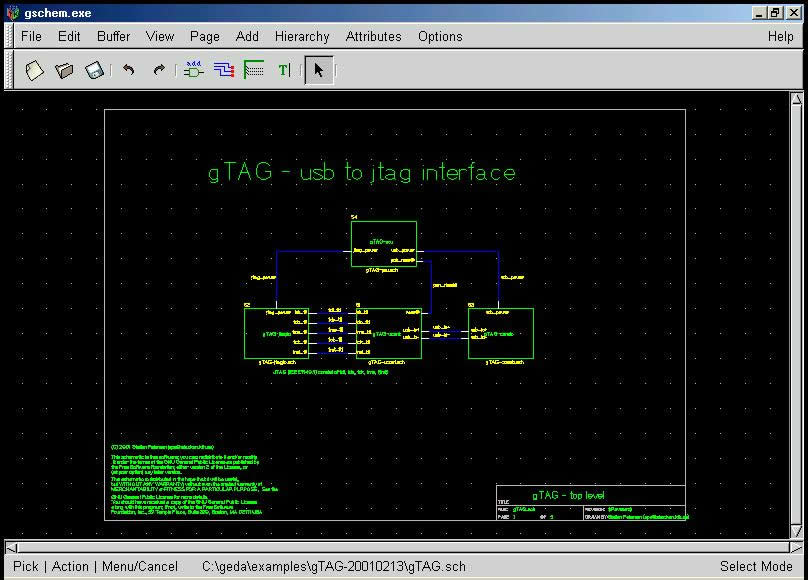Image resolution: width=808 pixels, height=580 pixels.
Task: Open the Buffer menu
Action: [x=113, y=37]
